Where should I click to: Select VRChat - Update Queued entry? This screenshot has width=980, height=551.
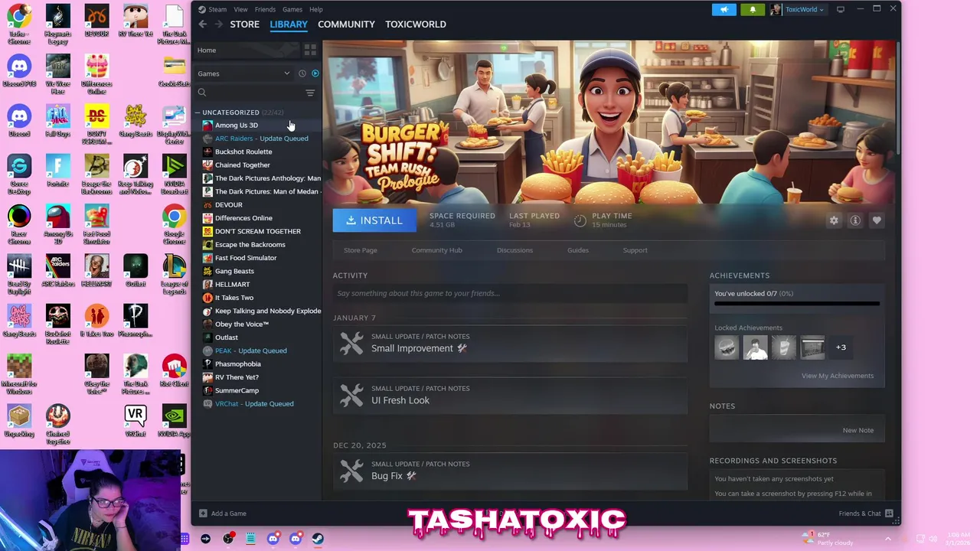tap(256, 404)
